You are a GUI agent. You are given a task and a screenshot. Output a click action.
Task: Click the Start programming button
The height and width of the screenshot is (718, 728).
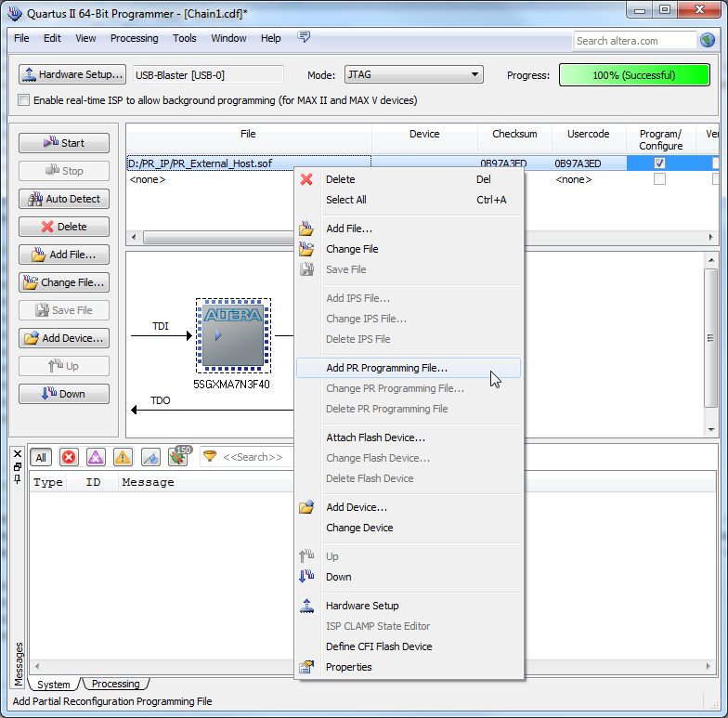point(64,143)
